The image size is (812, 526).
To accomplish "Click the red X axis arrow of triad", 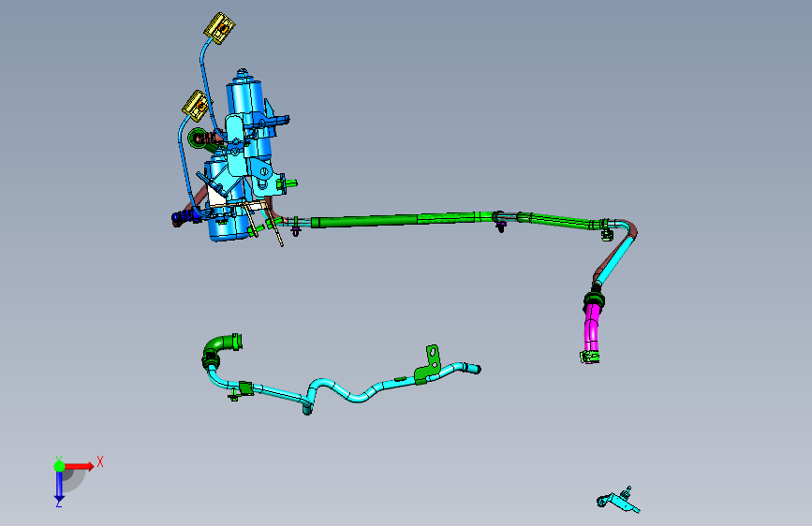I will (x=79, y=466).
